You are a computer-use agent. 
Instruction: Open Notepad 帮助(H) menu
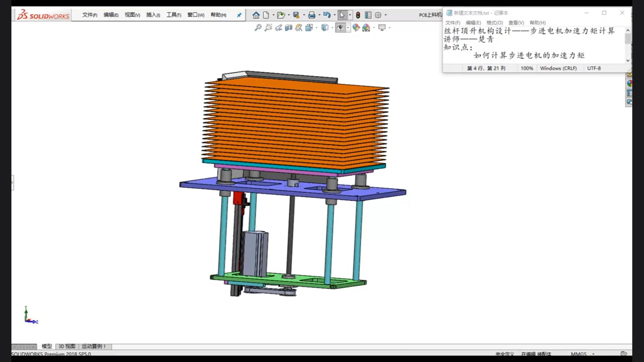(538, 23)
